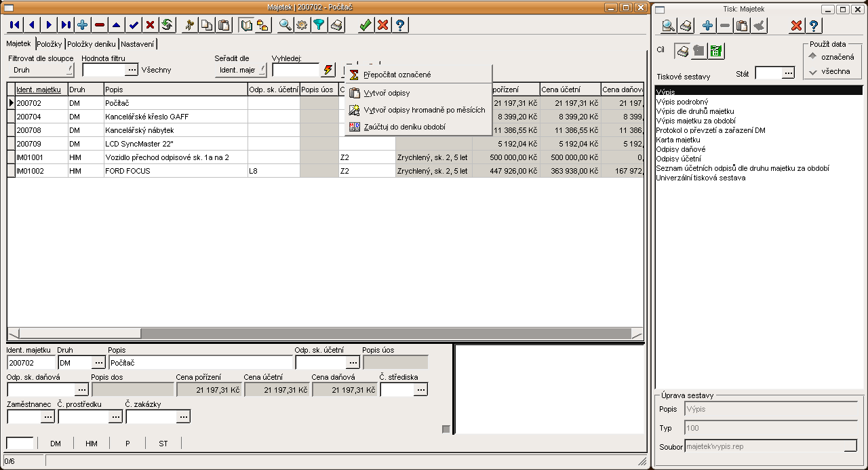Click the funnel filter icon
868x470 pixels.
(319, 25)
